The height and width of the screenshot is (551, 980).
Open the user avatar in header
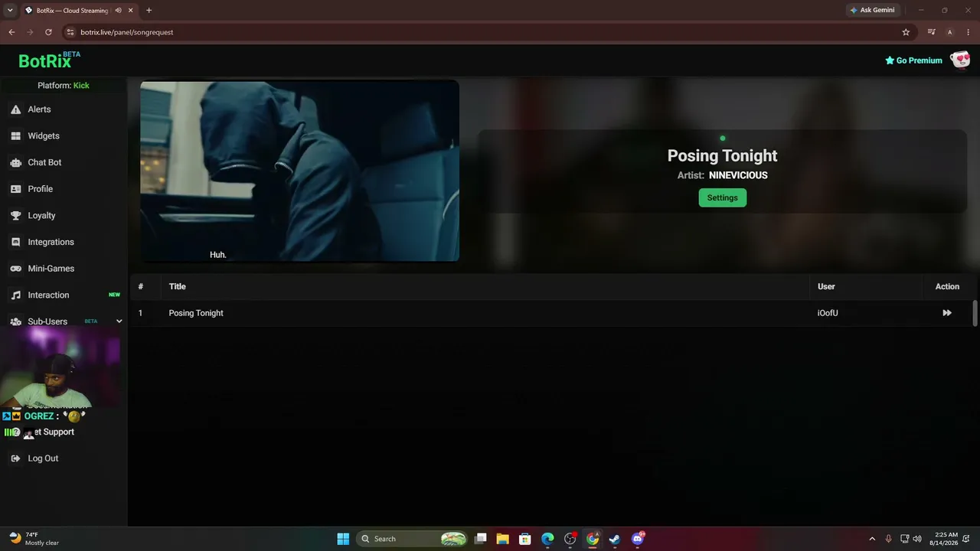[x=960, y=60]
